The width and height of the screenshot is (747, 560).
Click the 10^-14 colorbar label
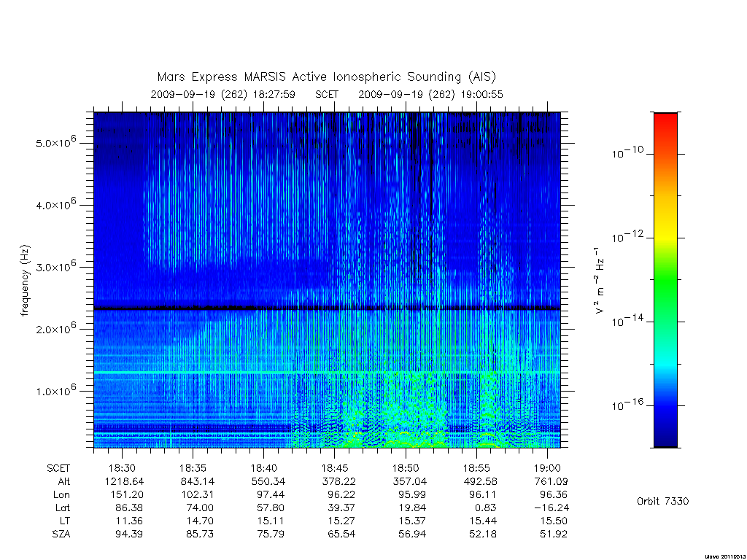(x=627, y=321)
